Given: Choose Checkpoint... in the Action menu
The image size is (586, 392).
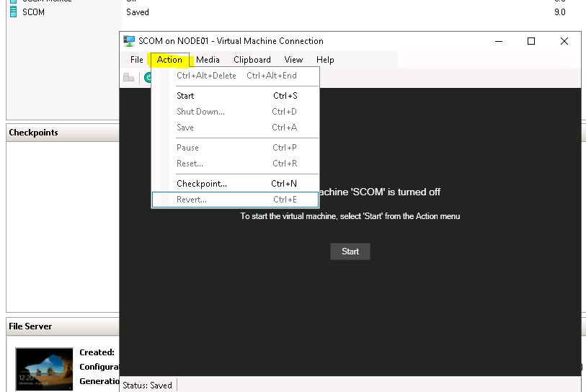Looking at the screenshot, I should pyautogui.click(x=236, y=184).
